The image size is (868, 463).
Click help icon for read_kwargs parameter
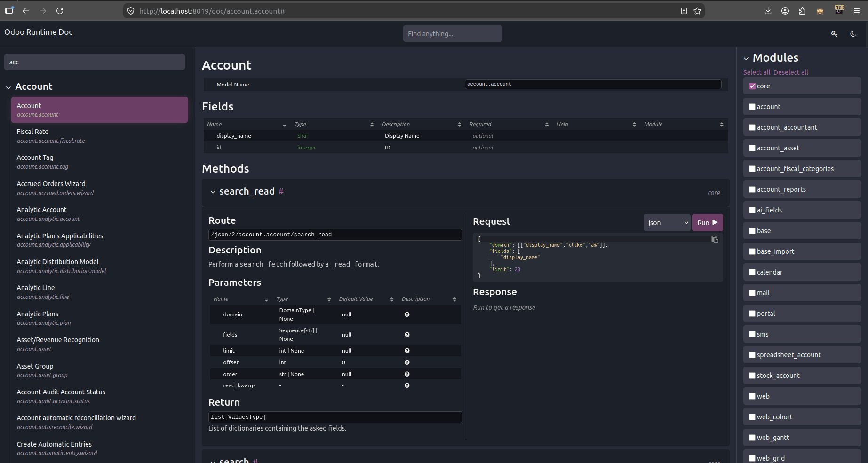(x=407, y=385)
